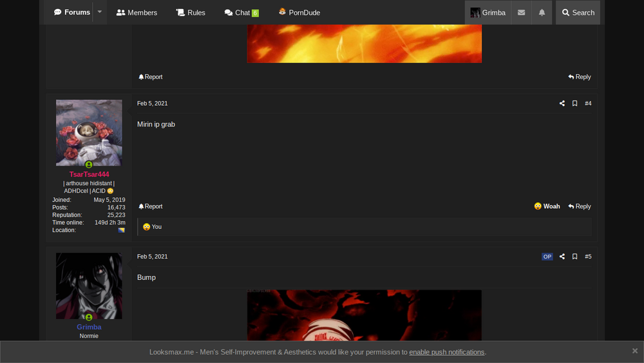Viewport: 644px width, 363px height.
Task: Click Grimba's online status indicator in post #5
Action: point(89,317)
